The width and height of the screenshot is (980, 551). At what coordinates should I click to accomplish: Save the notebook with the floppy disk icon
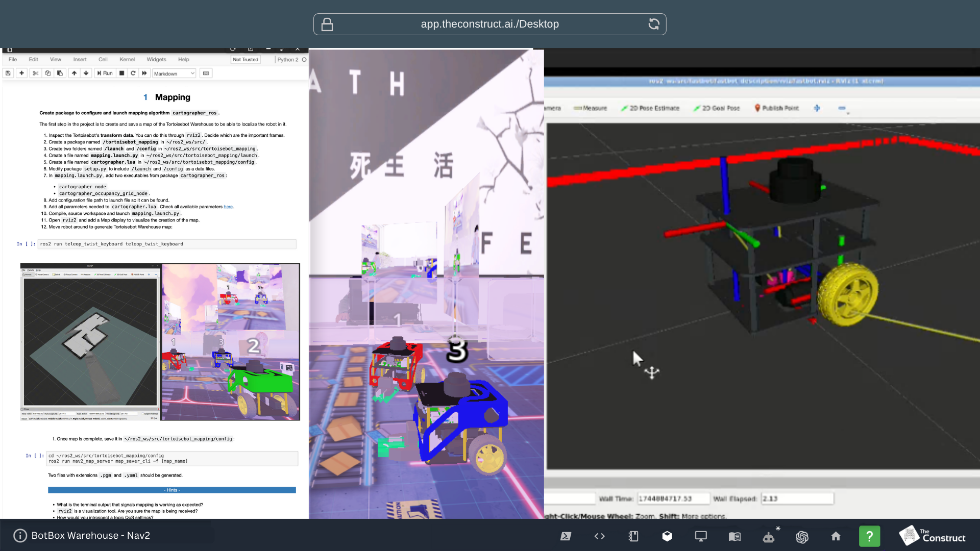(x=8, y=73)
